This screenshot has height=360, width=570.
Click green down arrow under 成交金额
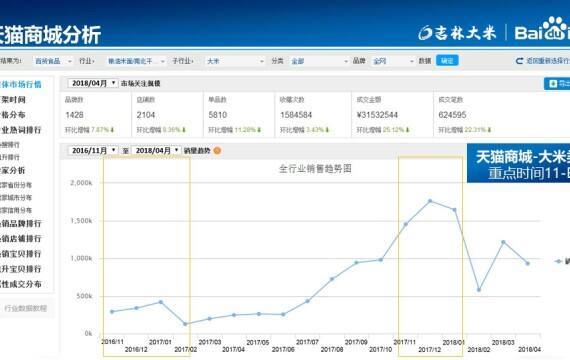408,130
